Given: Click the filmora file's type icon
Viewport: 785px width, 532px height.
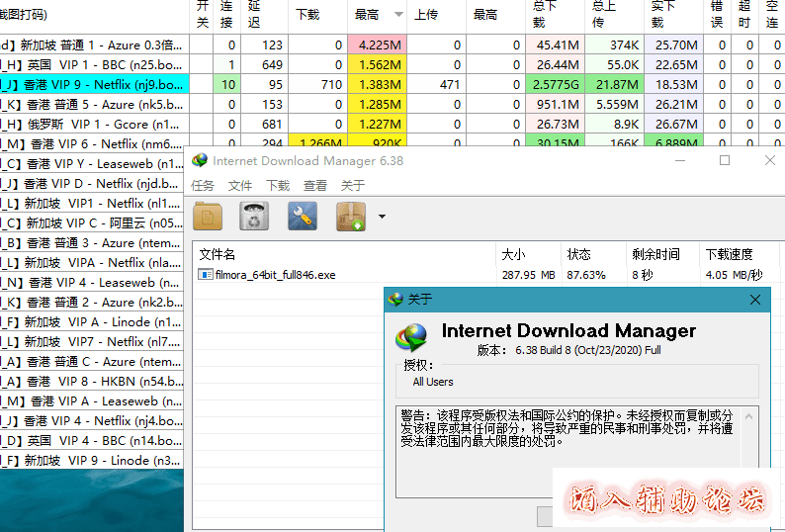Looking at the screenshot, I should 206,275.
